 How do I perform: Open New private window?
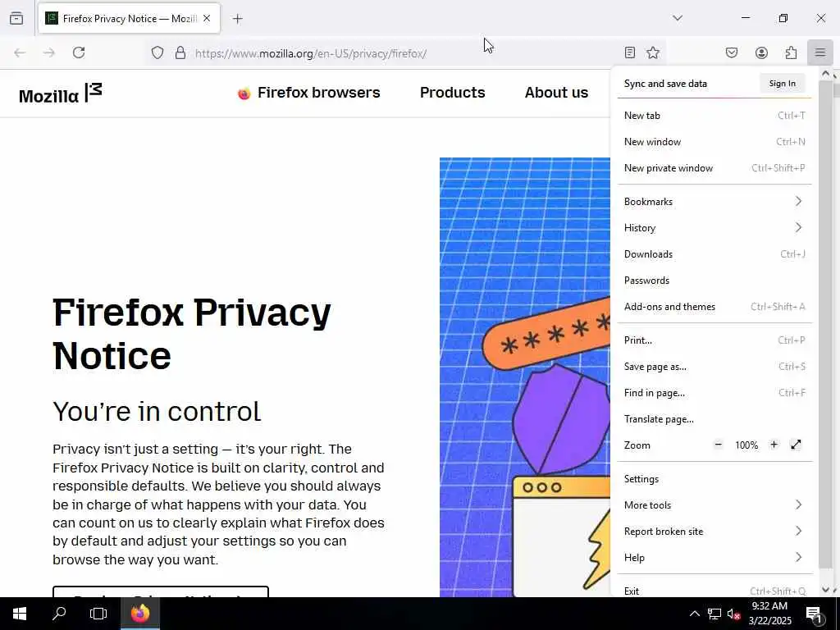(x=714, y=167)
